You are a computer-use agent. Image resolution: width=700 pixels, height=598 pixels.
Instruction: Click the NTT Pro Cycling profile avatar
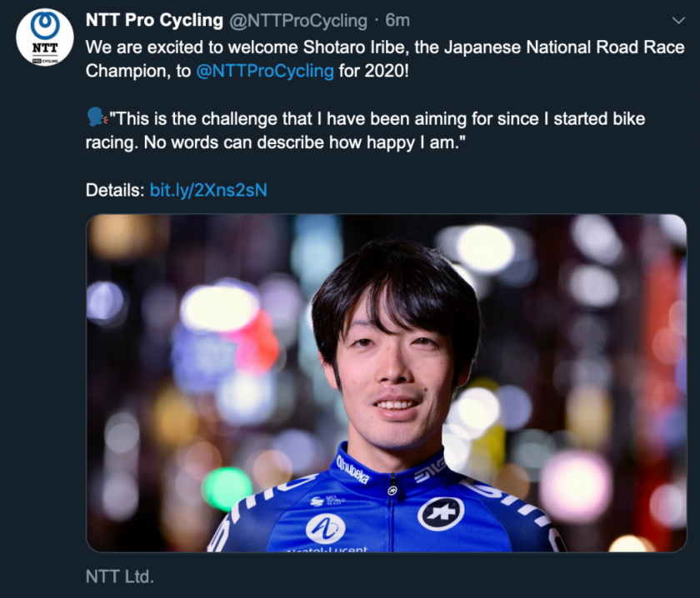tap(44, 38)
